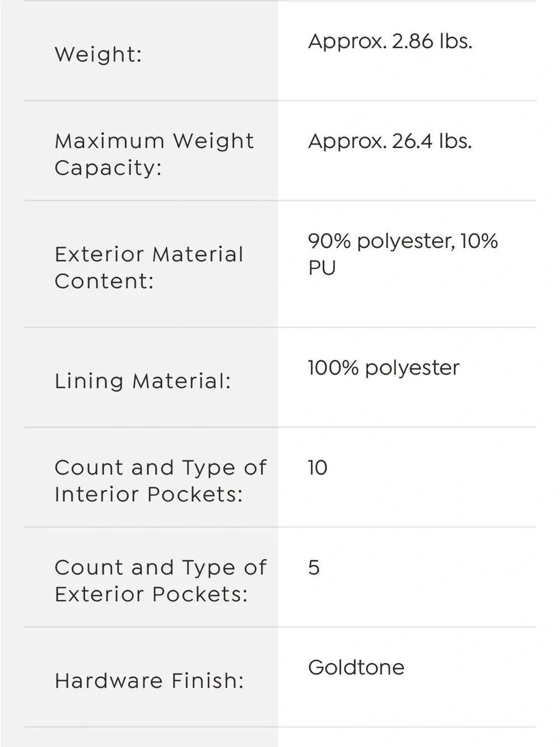Click Count and Type of Interior Pockets label
Screen dimensions: 560x747
click(161, 481)
